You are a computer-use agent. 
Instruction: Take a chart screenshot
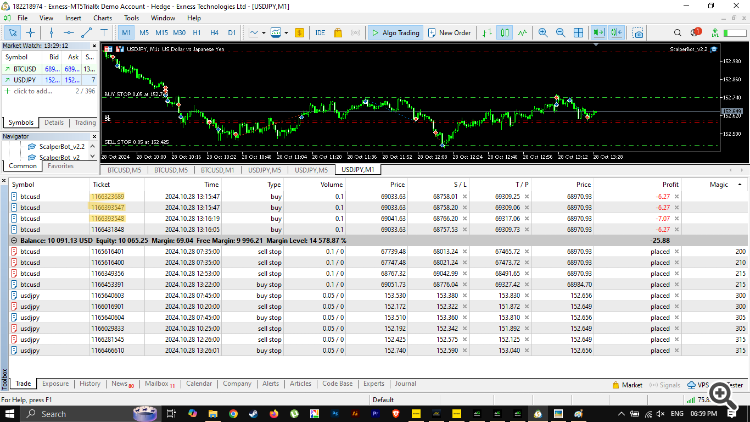click(x=638, y=33)
